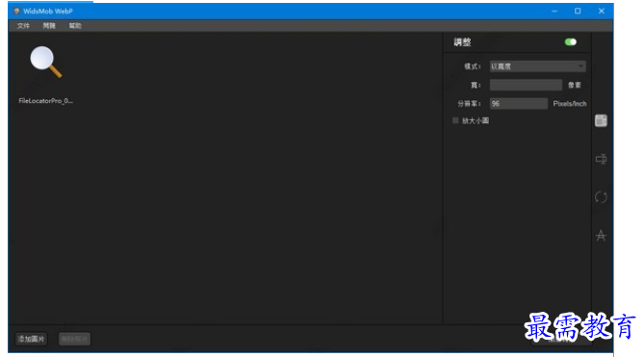Click the 添加圖片 button

coord(31,339)
